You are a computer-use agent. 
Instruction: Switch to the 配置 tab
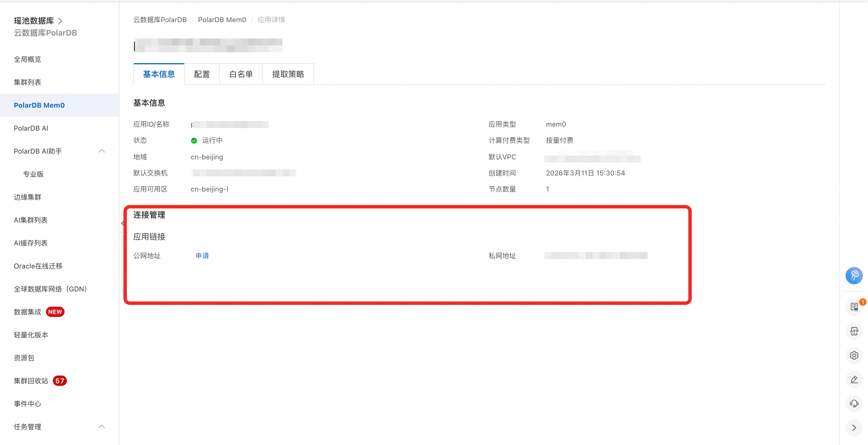(202, 74)
